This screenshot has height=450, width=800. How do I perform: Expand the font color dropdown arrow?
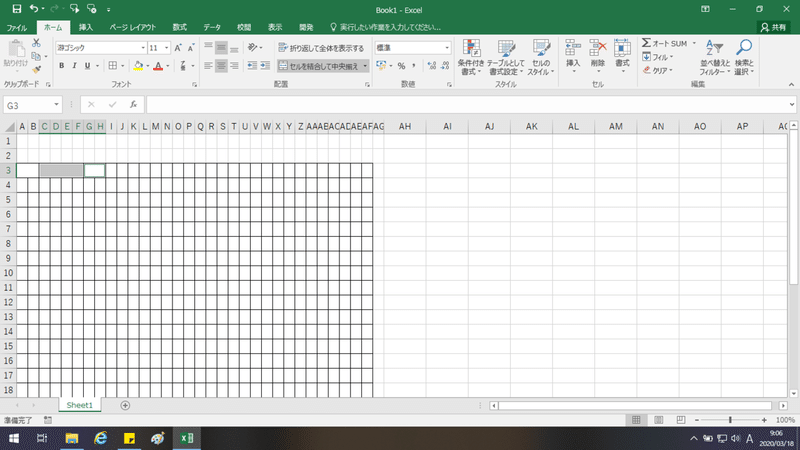point(167,66)
